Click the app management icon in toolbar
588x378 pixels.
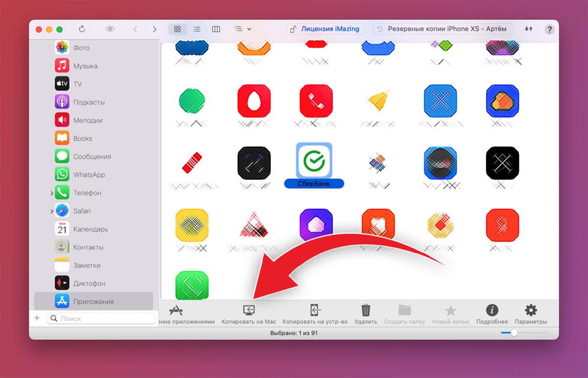176,310
